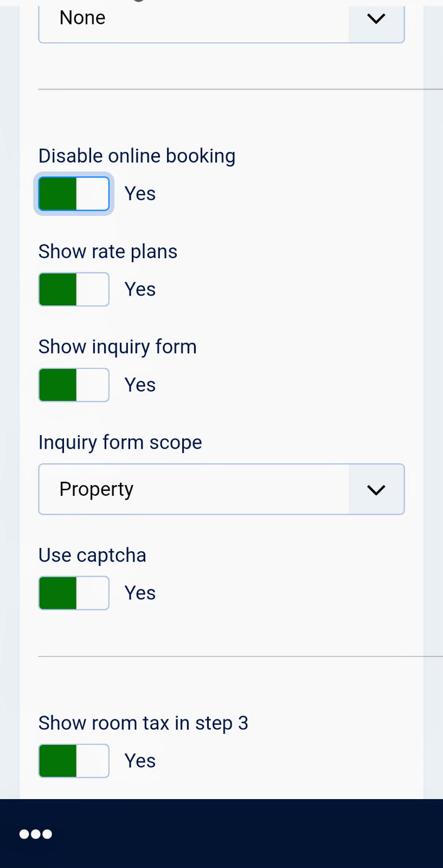Turn off the Show rate plans switch

tap(74, 290)
